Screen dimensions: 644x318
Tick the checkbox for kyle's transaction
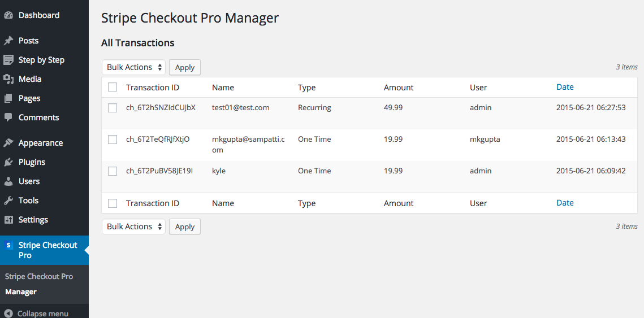(113, 171)
